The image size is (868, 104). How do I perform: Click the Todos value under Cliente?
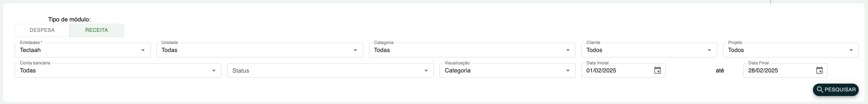(594, 50)
